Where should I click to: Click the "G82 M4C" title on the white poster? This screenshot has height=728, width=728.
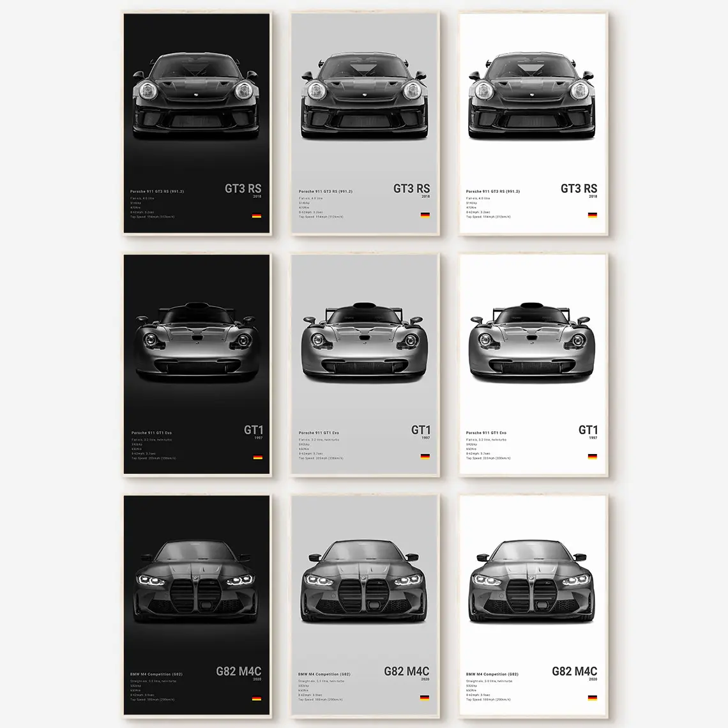pos(575,671)
